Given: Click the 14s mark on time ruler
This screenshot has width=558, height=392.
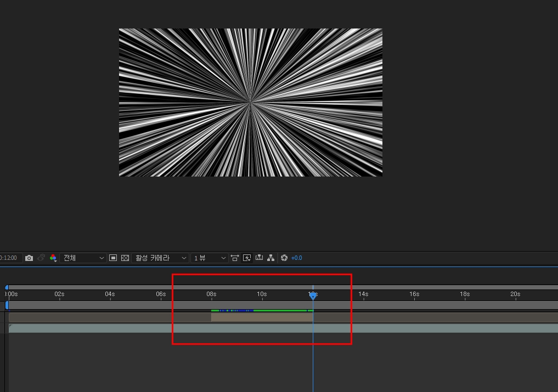Looking at the screenshot, I should [363, 294].
